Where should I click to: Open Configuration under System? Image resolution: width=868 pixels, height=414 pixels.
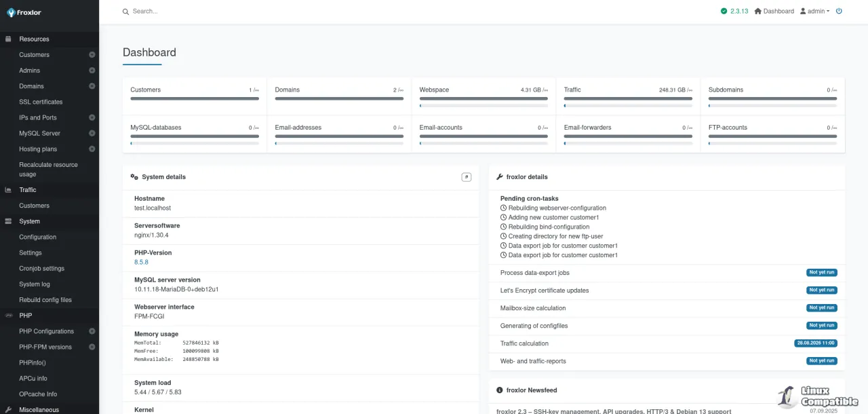(37, 237)
